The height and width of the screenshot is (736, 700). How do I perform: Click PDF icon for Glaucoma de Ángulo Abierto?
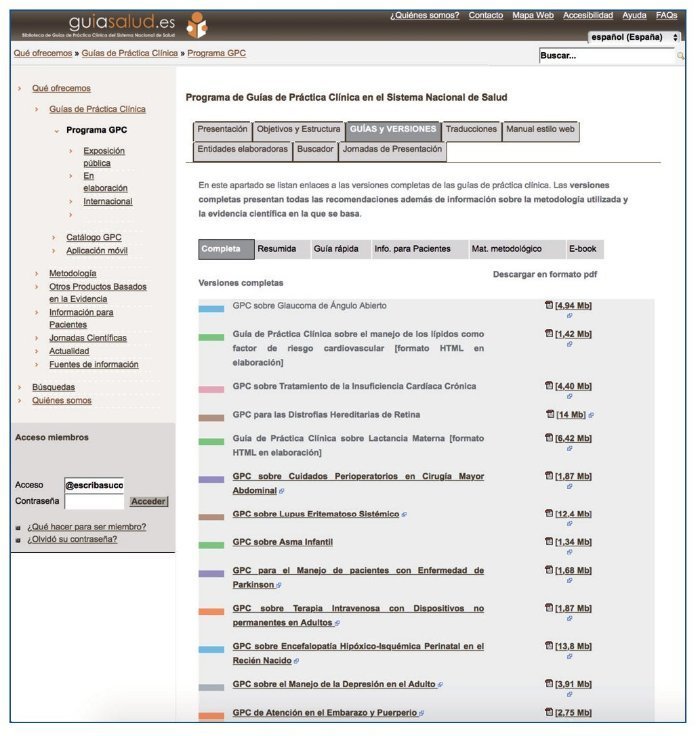549,305
